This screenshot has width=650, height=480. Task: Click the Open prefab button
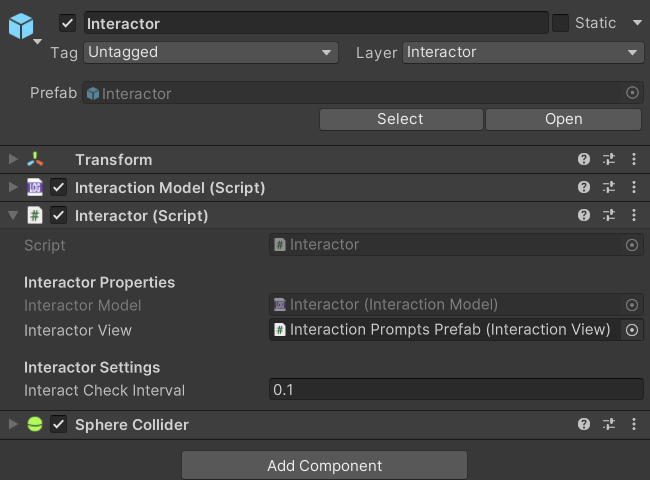[x=563, y=119]
